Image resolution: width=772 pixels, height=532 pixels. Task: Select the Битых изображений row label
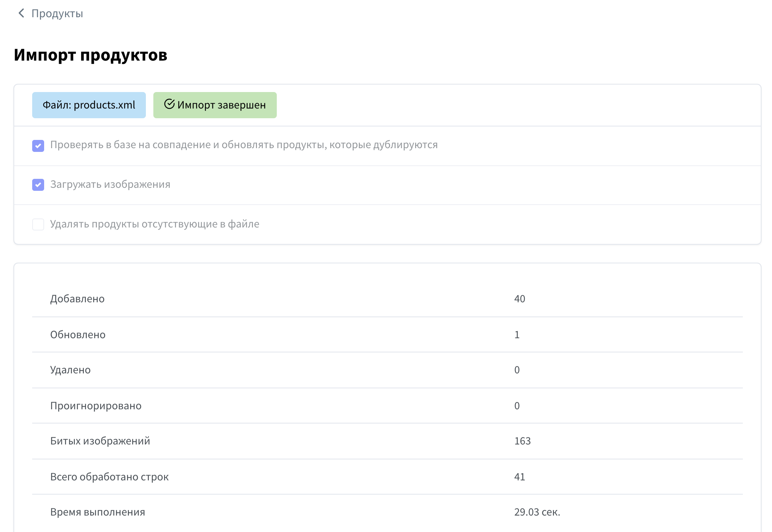(x=100, y=441)
